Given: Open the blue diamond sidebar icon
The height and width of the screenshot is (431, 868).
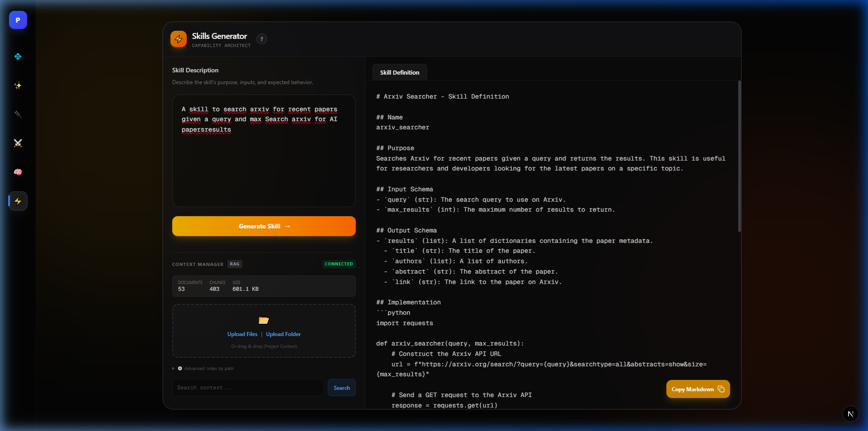Looking at the screenshot, I should tap(18, 57).
